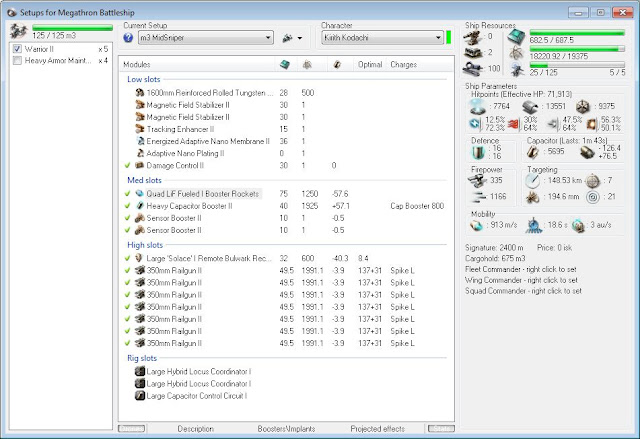Click the Large Solace Remote Bulwark icon
This screenshot has height=439, width=640.
140,258
